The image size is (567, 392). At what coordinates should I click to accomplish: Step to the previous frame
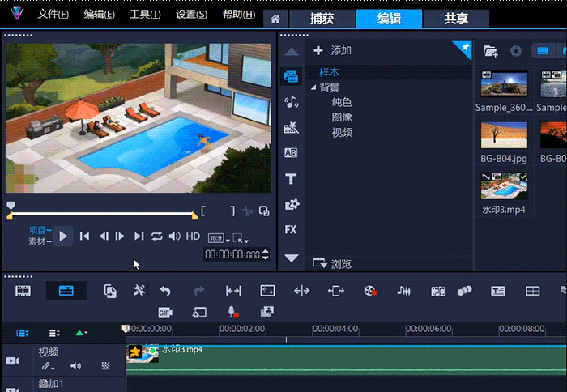pos(104,236)
